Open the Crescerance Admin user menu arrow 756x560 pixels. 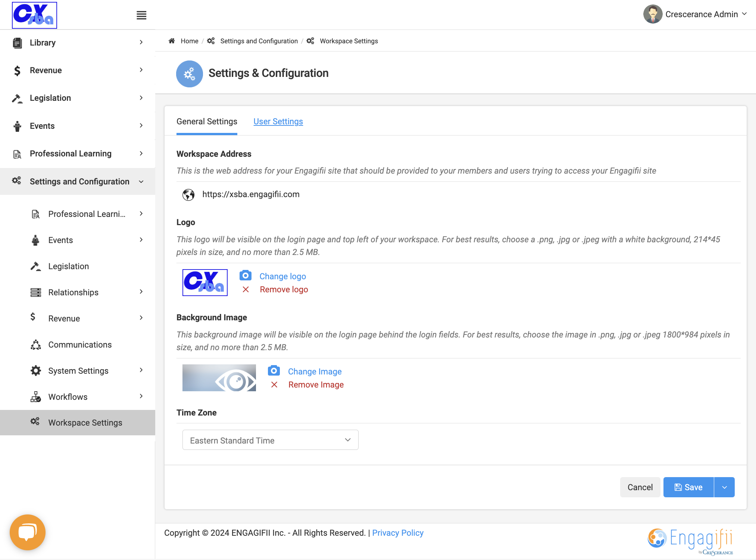[744, 14]
